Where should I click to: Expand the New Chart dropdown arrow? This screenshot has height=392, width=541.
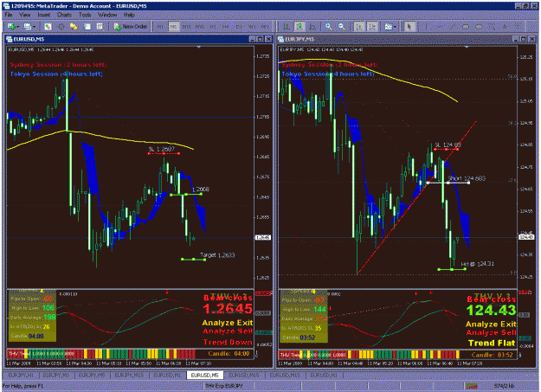(x=17, y=27)
